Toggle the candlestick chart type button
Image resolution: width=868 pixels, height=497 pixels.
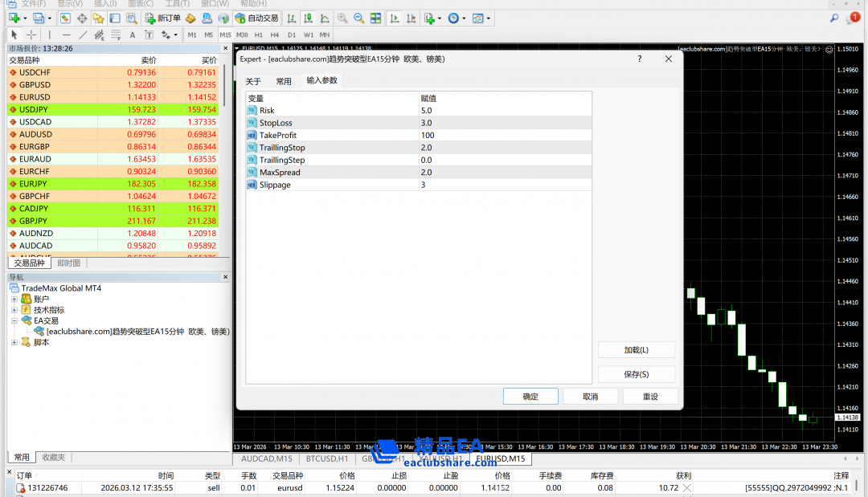point(308,18)
